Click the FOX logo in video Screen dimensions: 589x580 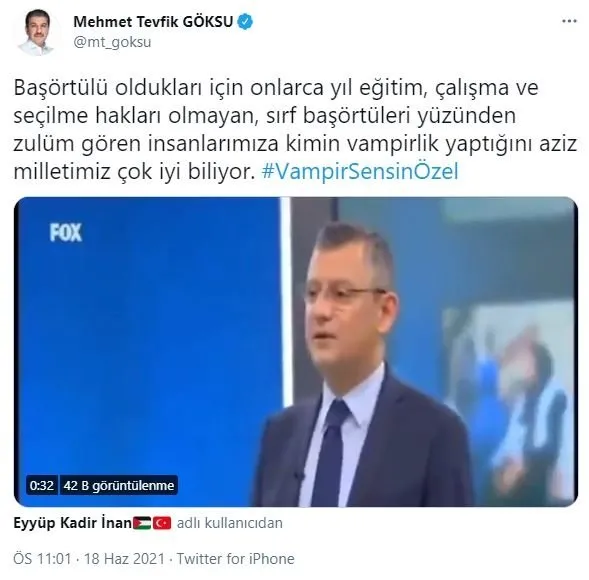click(x=66, y=232)
